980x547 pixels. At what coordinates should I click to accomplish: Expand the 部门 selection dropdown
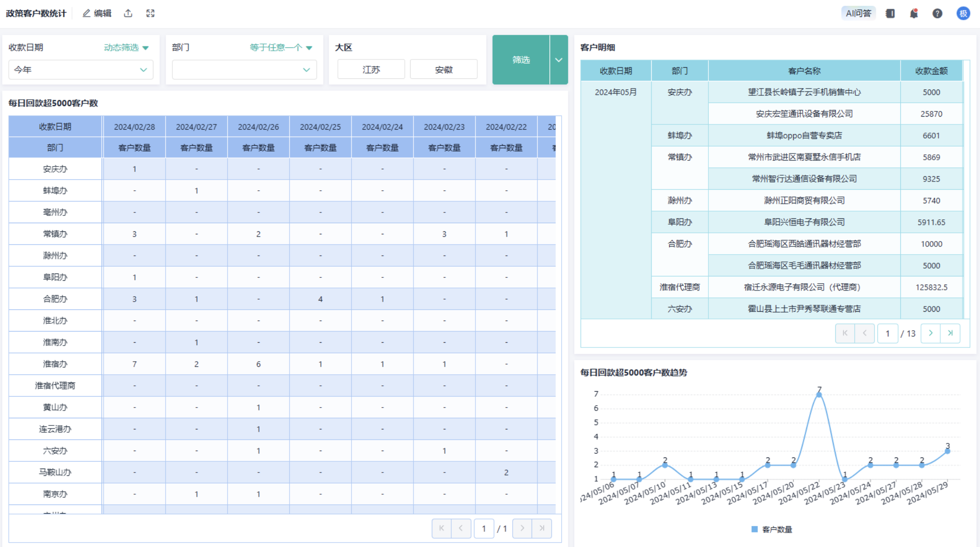click(244, 70)
